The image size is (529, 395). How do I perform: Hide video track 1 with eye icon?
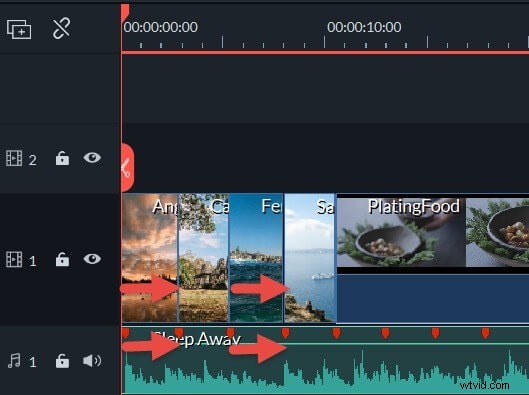pos(92,259)
